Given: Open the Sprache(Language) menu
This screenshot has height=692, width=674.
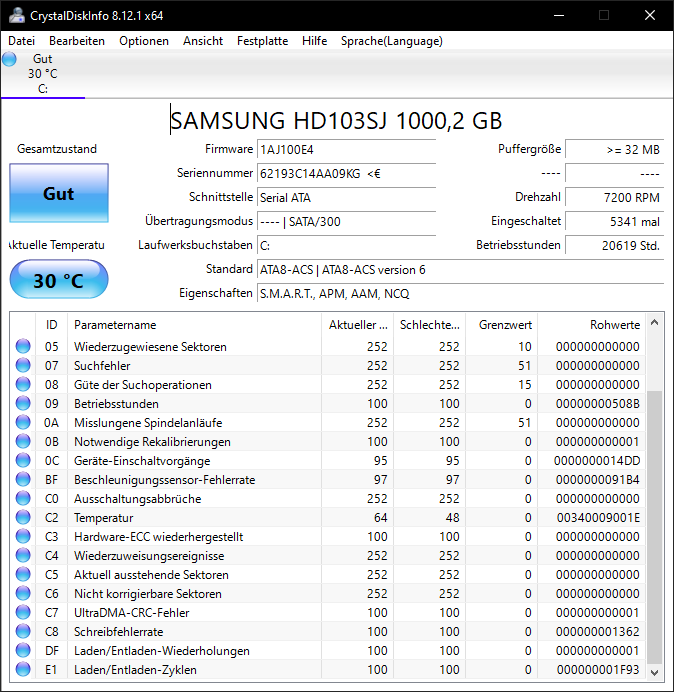Looking at the screenshot, I should pyautogui.click(x=392, y=41).
